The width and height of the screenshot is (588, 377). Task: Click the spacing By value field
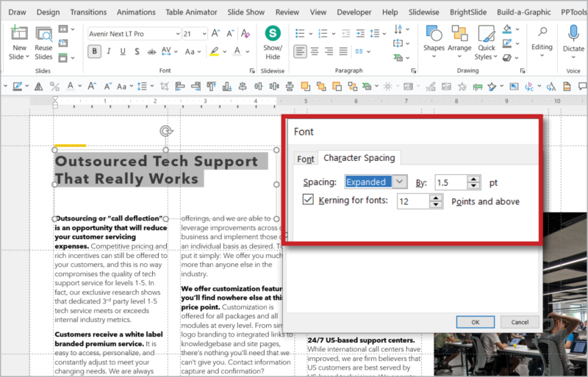(451, 182)
